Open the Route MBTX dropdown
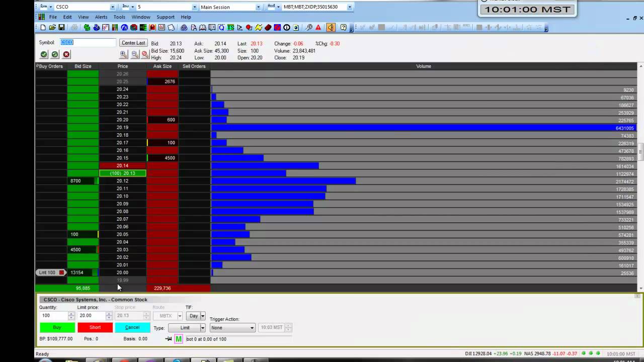Image resolution: width=644 pixels, height=362 pixels. tap(180, 316)
